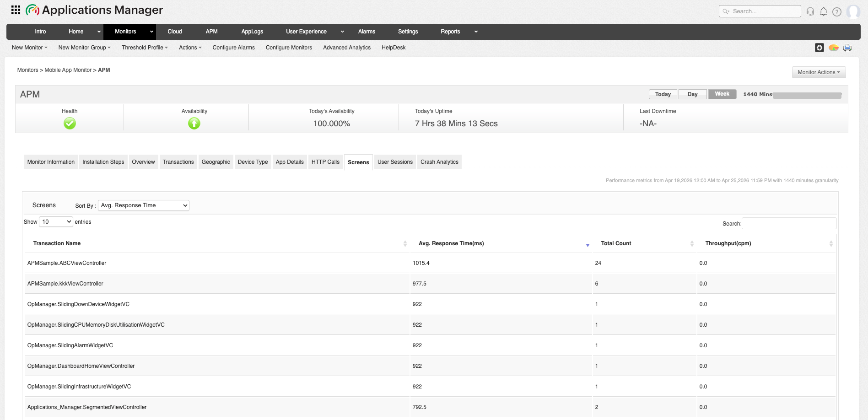Viewport: 868px width, 420px height.
Task: Click the printer icon
Action: coord(847,48)
